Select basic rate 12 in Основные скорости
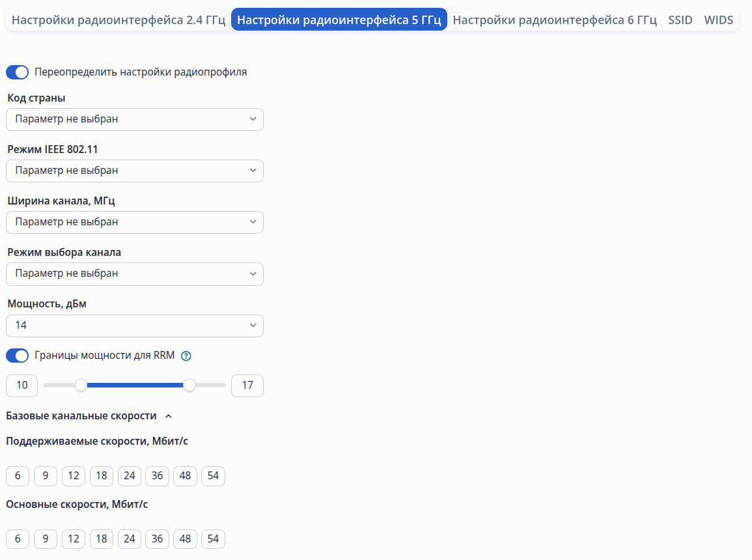The image size is (752, 560). pos(74,539)
